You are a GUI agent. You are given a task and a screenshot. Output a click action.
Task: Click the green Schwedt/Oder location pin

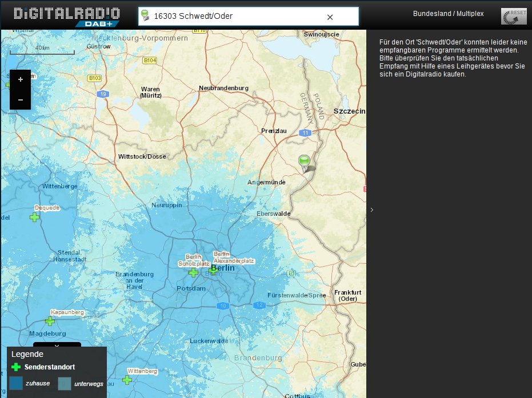click(304, 162)
